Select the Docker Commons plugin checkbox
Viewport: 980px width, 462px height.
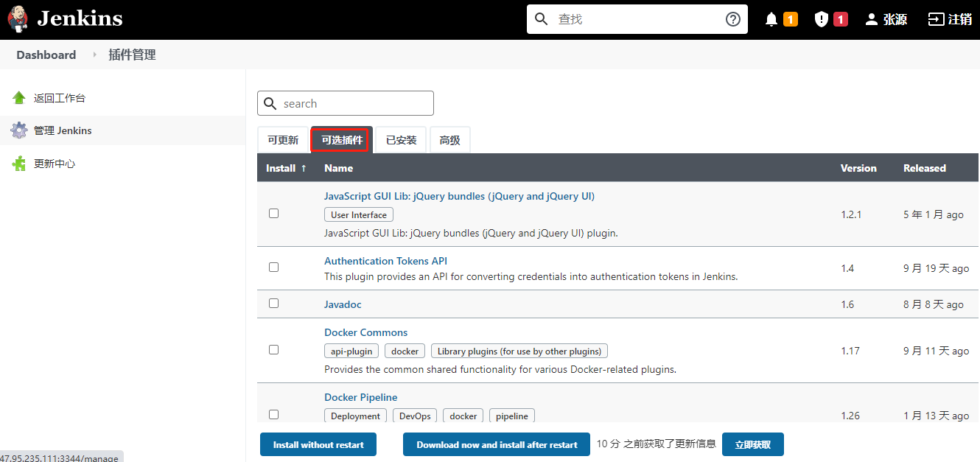pos(274,349)
